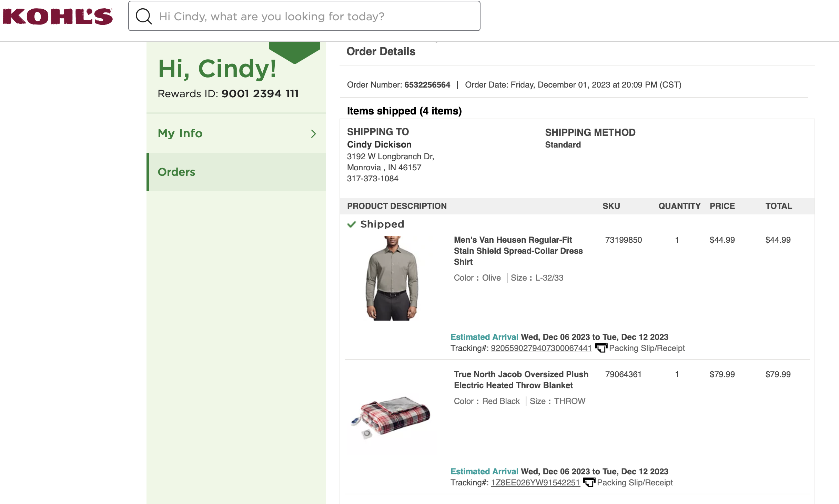Open Packing Slip/Receipt for dress shirt
839x504 pixels.
(x=647, y=348)
